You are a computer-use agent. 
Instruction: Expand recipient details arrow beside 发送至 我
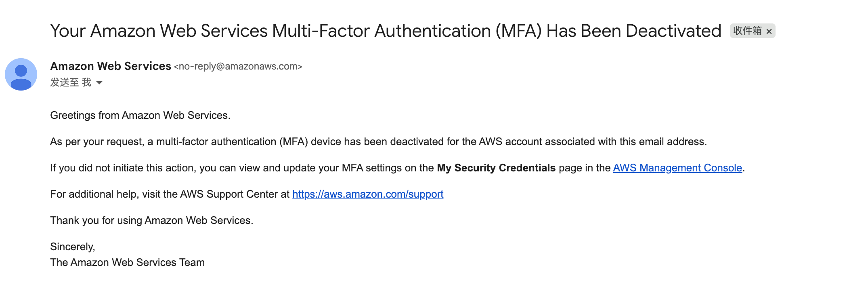click(99, 83)
